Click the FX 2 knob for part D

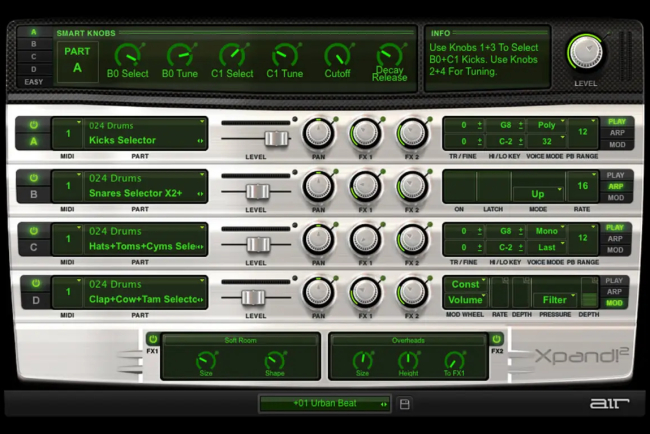(412, 293)
